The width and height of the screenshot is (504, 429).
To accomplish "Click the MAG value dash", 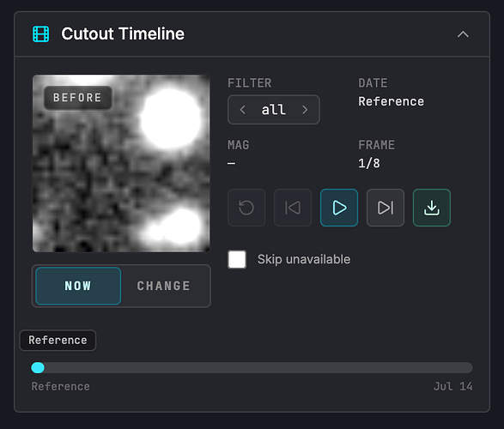I will click(x=232, y=163).
